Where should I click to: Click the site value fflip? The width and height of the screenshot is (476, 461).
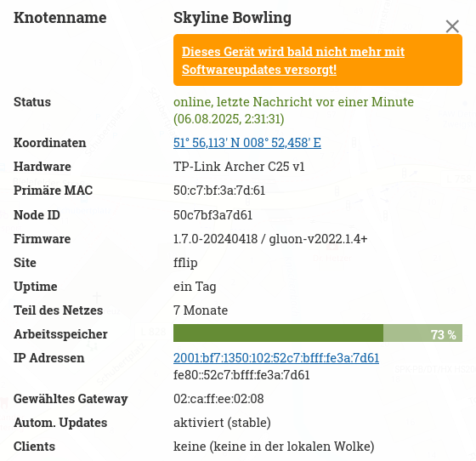(x=185, y=263)
